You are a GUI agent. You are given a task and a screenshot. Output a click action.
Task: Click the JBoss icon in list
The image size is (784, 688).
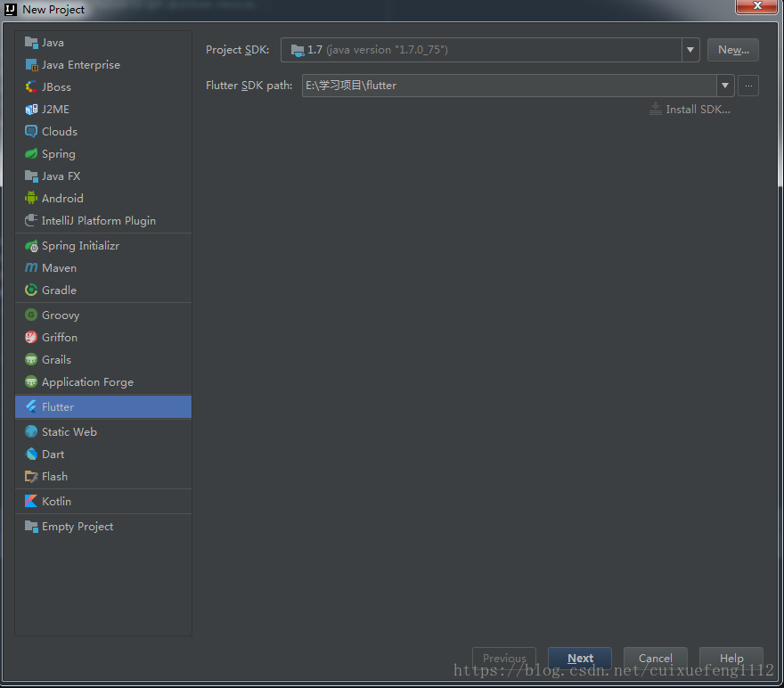click(x=31, y=87)
